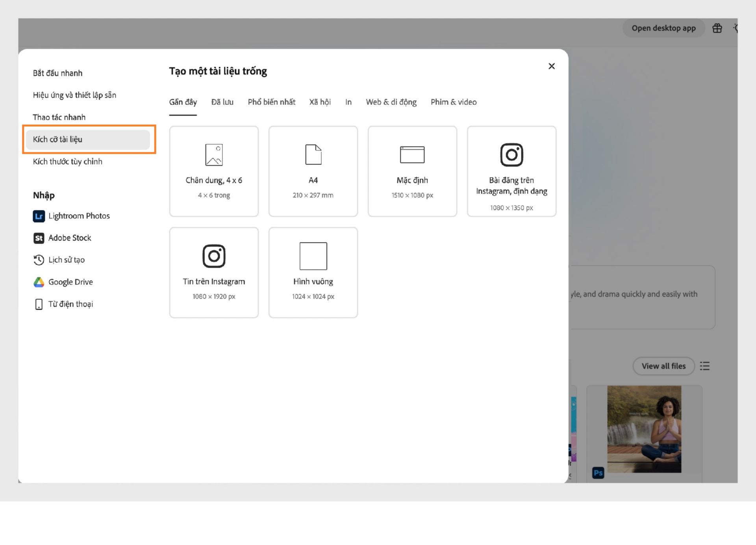Open Lightroom Photos import source
The height and width of the screenshot is (545, 756).
(71, 216)
